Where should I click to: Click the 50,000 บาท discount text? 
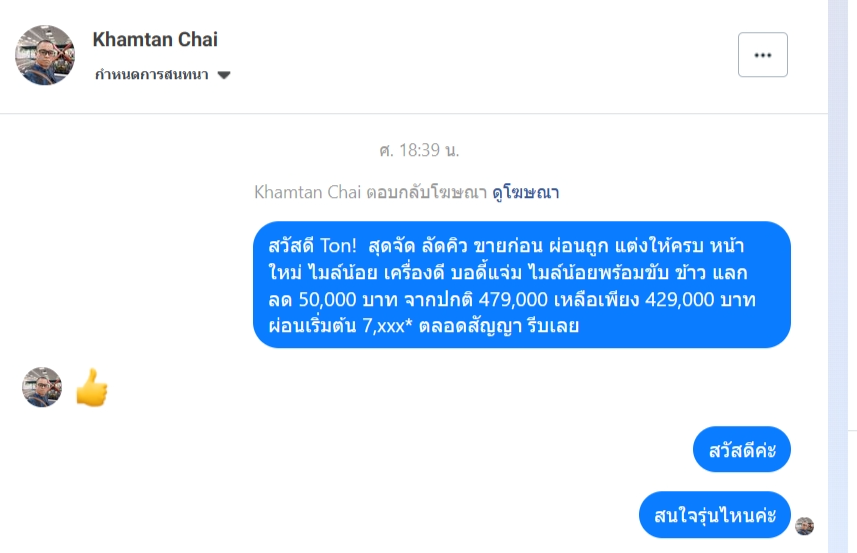pyautogui.click(x=329, y=298)
